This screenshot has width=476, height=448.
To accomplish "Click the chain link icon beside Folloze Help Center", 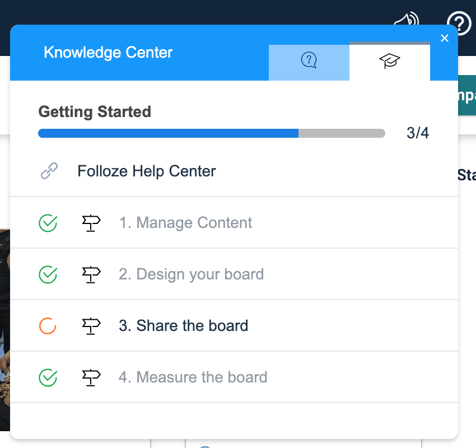I will click(49, 171).
